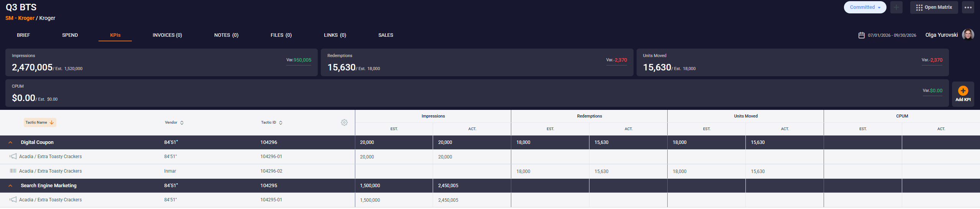Click megaphone icon on tactic 104296-01 row
980x209 pixels.
click(13, 157)
